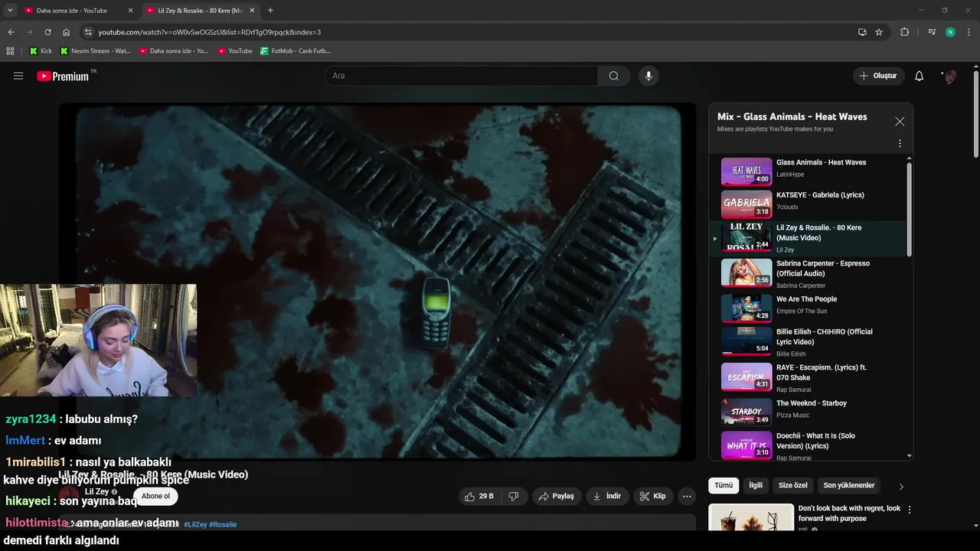
Task: Click the playlist panel scrollbar
Action: coord(910,208)
